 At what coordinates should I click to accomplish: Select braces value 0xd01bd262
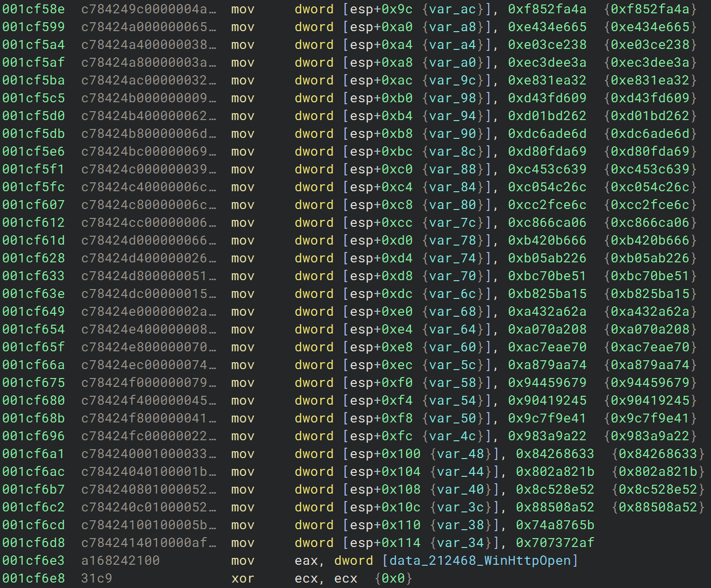coord(650,116)
